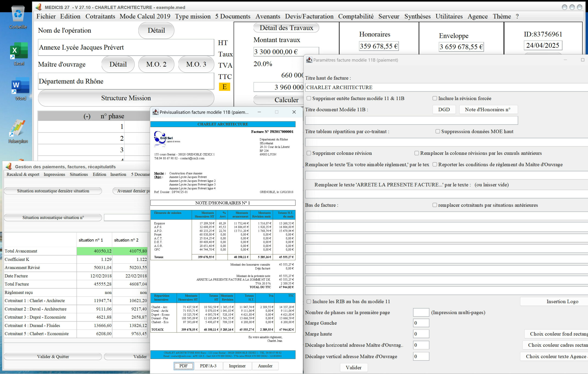Screen dimensions: 588x374
Task: Open the Synthèses menu
Action: [x=417, y=16]
